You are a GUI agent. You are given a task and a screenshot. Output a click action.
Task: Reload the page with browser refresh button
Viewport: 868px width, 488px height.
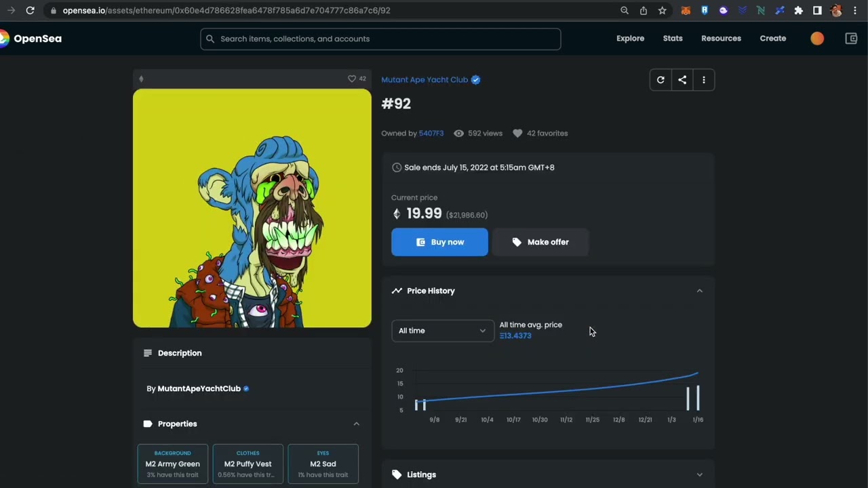30,11
